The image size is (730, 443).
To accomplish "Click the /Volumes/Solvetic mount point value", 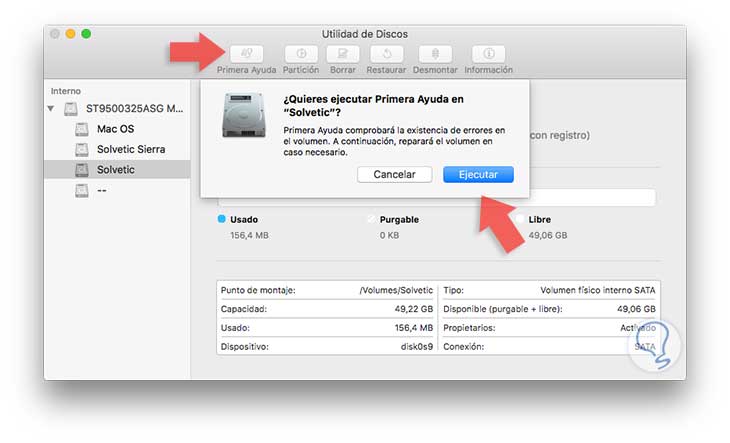I will point(396,290).
